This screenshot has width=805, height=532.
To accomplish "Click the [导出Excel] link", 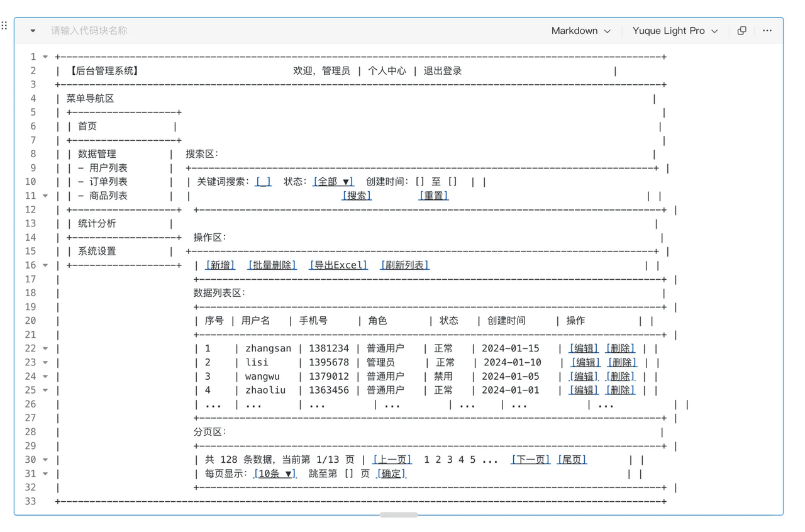I will pyautogui.click(x=338, y=265).
